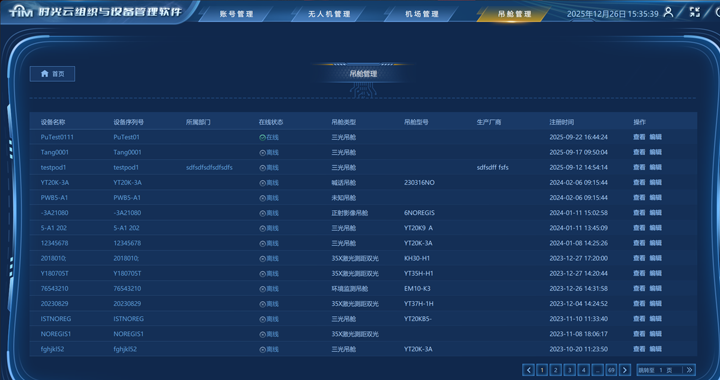Click 查看 for 5-A1 202
The image size is (720, 380).
click(x=639, y=228)
